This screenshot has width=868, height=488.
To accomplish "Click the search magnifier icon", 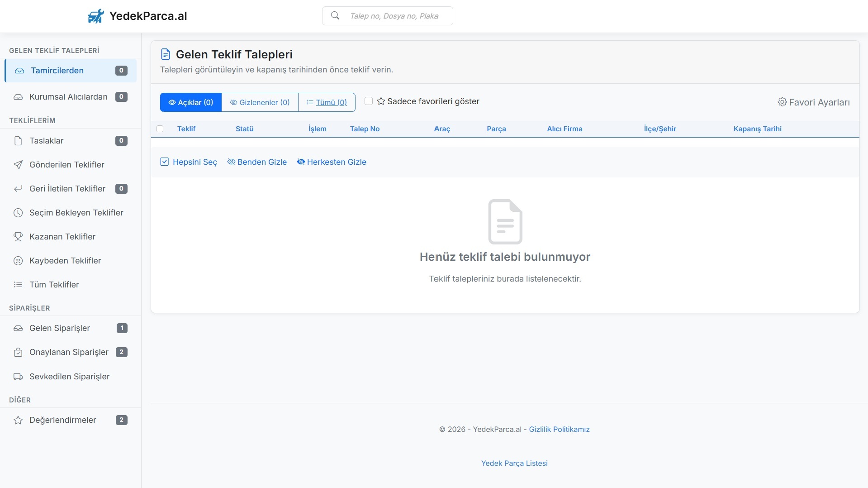I will (x=335, y=16).
